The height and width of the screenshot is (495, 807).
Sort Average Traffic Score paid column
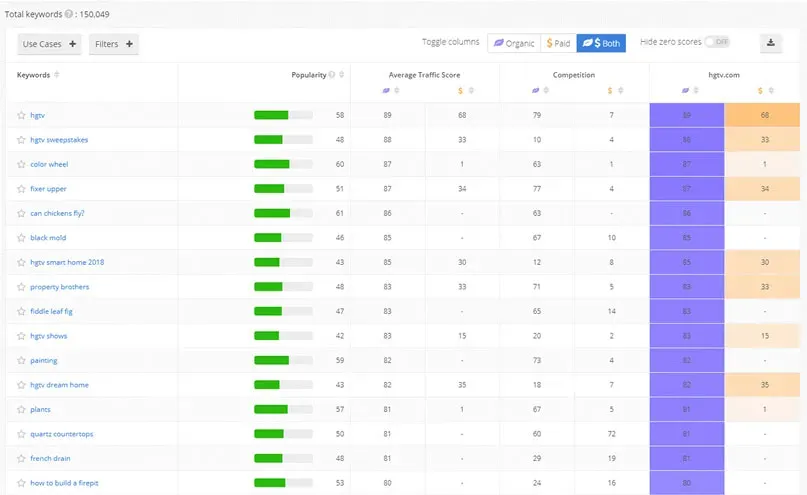pos(471,91)
